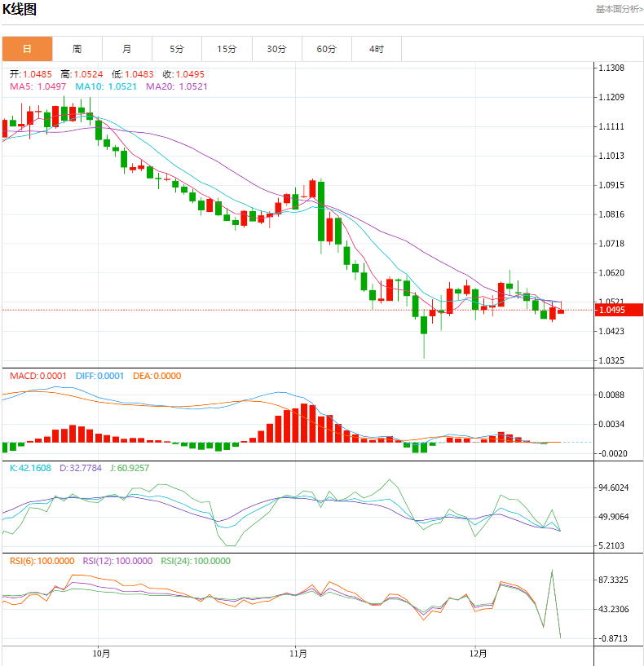Click the 1.1308 price axis label
The height and width of the screenshot is (666, 644).
pyautogui.click(x=611, y=68)
